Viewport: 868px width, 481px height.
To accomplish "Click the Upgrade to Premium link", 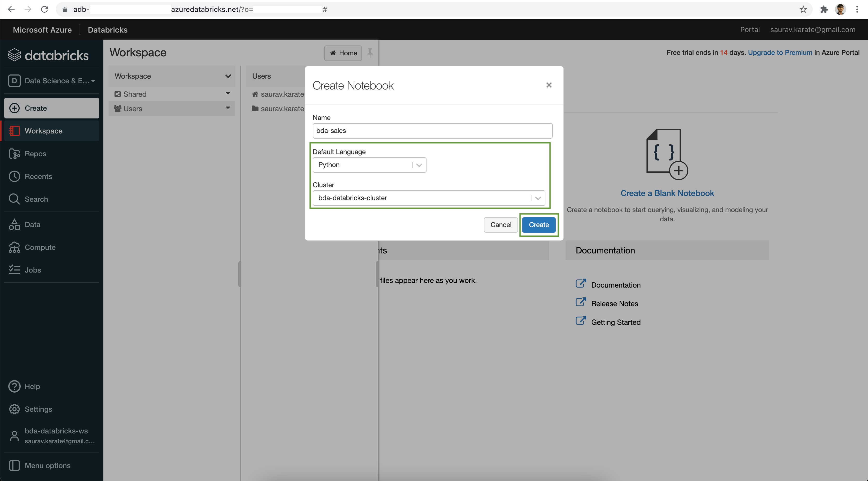I will [x=780, y=52].
